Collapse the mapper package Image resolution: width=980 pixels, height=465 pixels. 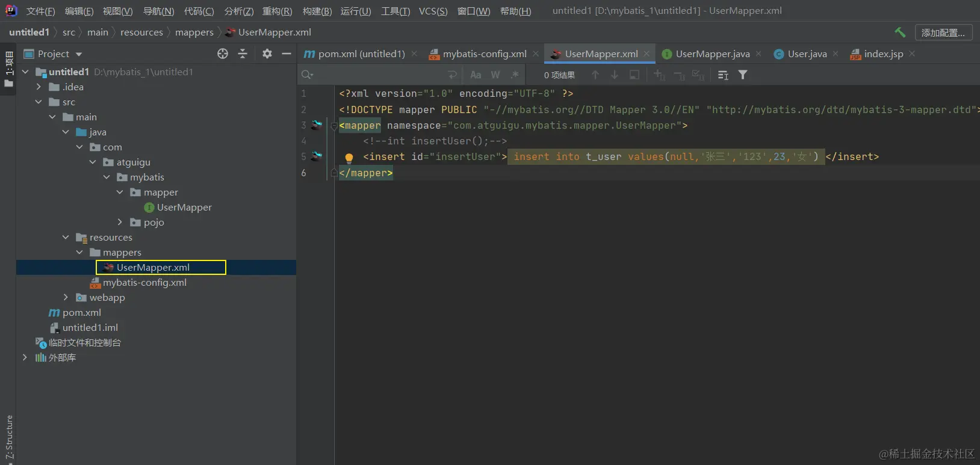tap(120, 192)
